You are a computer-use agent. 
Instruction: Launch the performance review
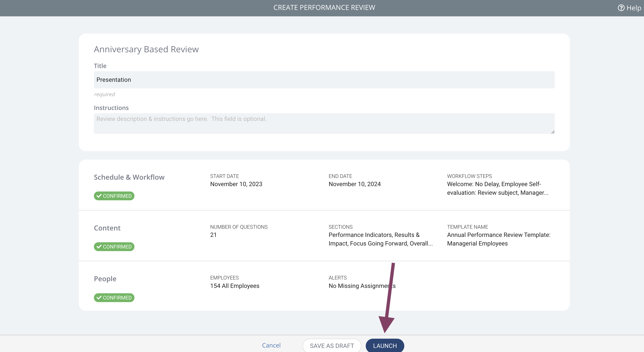385,346
